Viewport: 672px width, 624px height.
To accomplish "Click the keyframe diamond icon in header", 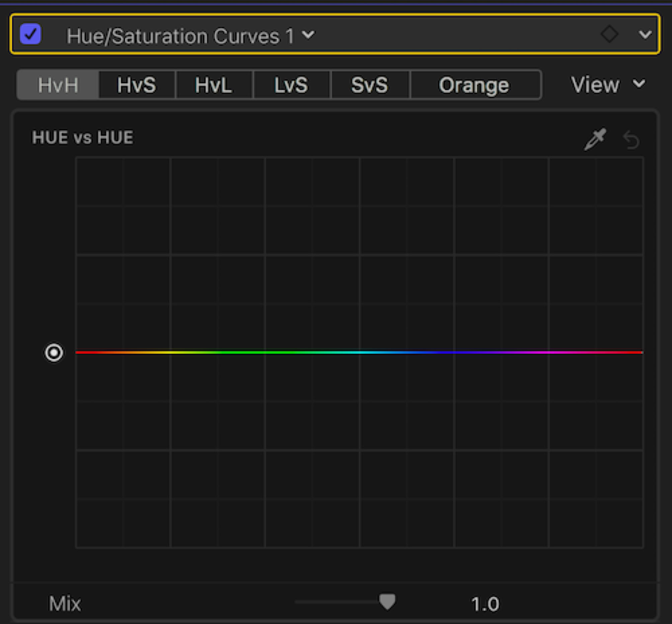I will [609, 34].
